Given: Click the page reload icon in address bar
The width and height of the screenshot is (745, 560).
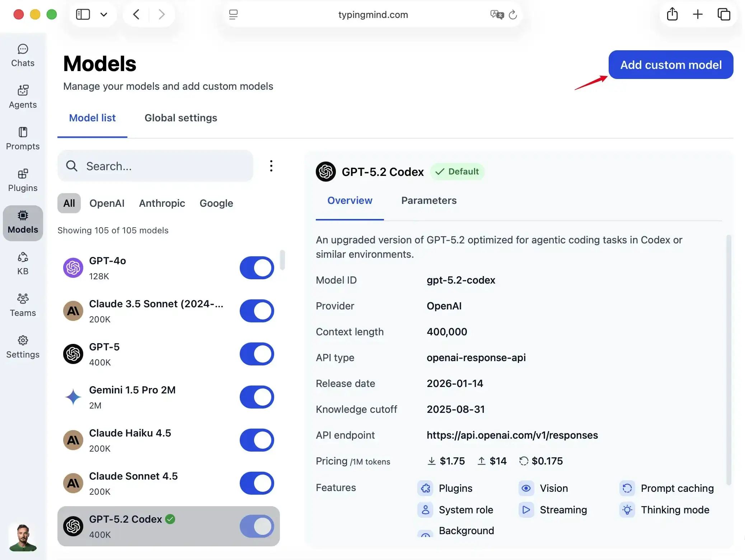Looking at the screenshot, I should coord(513,15).
